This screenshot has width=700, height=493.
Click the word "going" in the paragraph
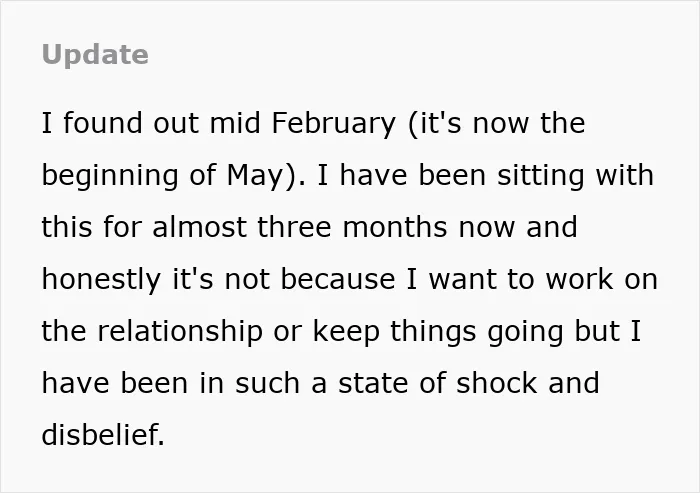click(525, 331)
